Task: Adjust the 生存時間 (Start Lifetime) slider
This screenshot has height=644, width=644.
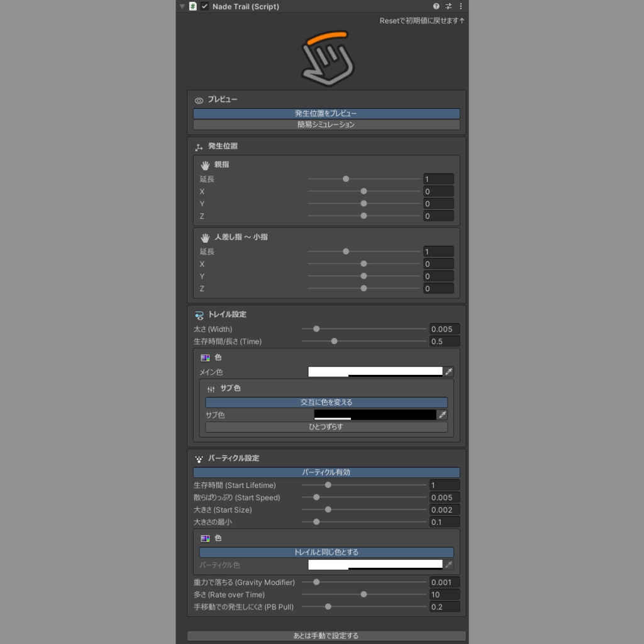Action: tap(364, 485)
